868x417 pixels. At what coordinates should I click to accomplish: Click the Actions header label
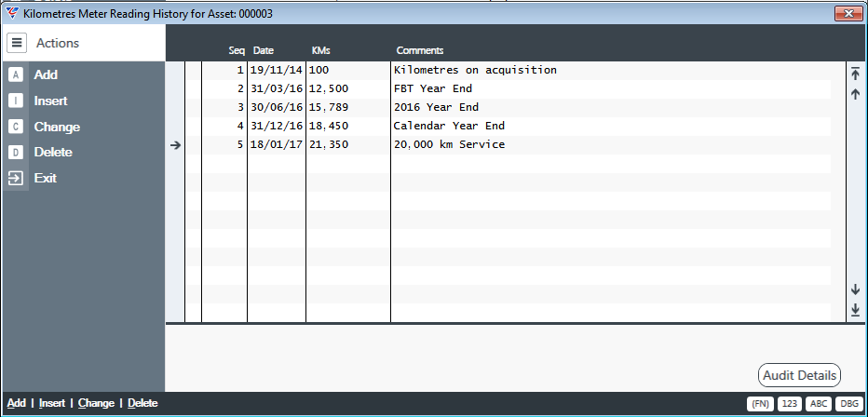coord(58,43)
